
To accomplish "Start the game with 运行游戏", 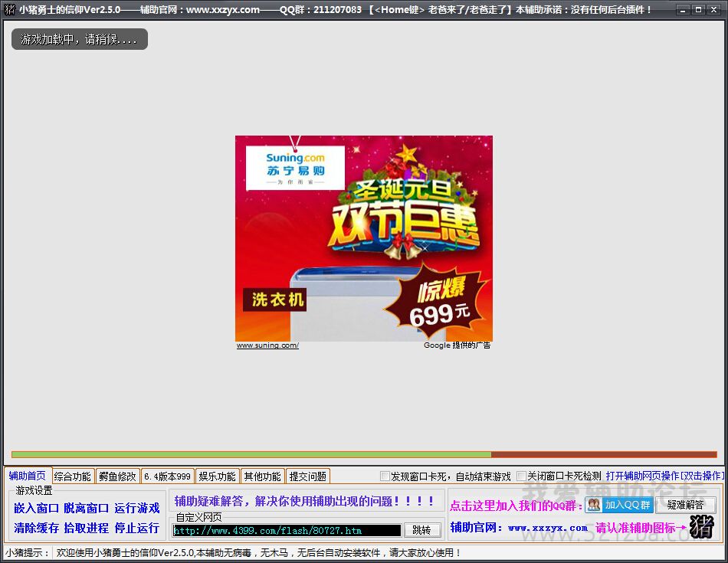I will (x=137, y=508).
